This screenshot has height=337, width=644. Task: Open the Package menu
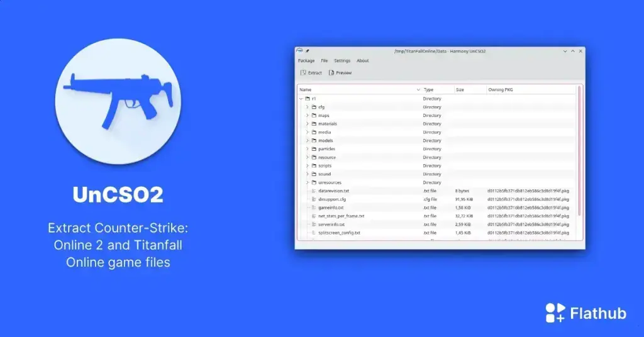[x=306, y=61]
